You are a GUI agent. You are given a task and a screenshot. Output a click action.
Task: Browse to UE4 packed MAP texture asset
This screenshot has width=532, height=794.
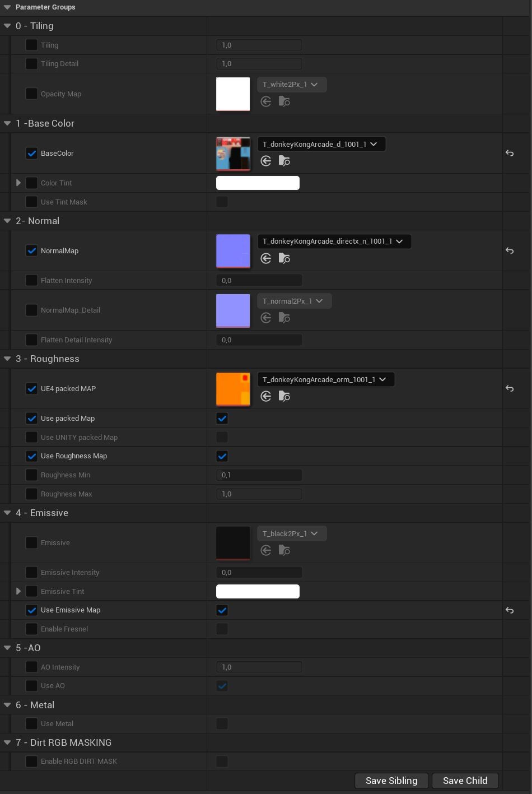click(284, 396)
